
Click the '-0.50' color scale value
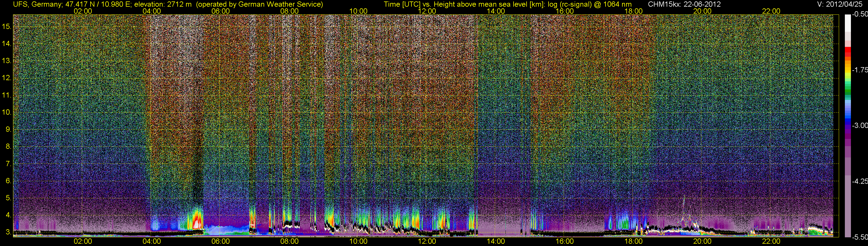(860, 14)
